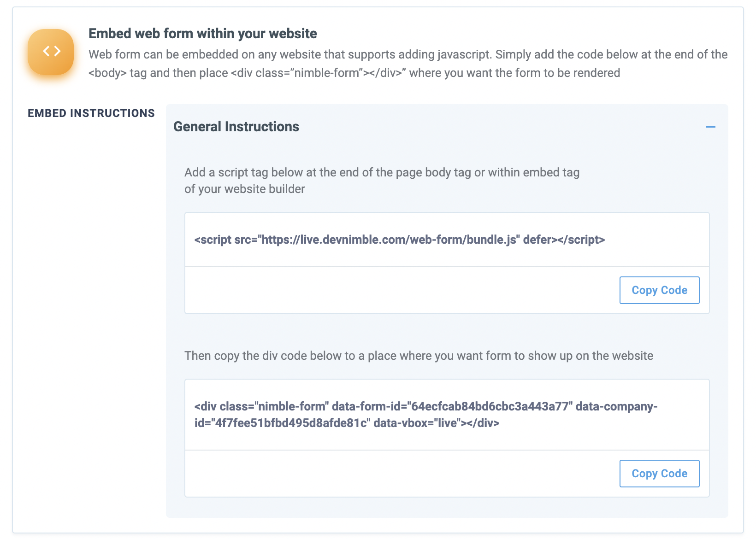Screen dimensions: 756x539
Task: Click the instruction text about script tag placement
Action: [x=382, y=180]
